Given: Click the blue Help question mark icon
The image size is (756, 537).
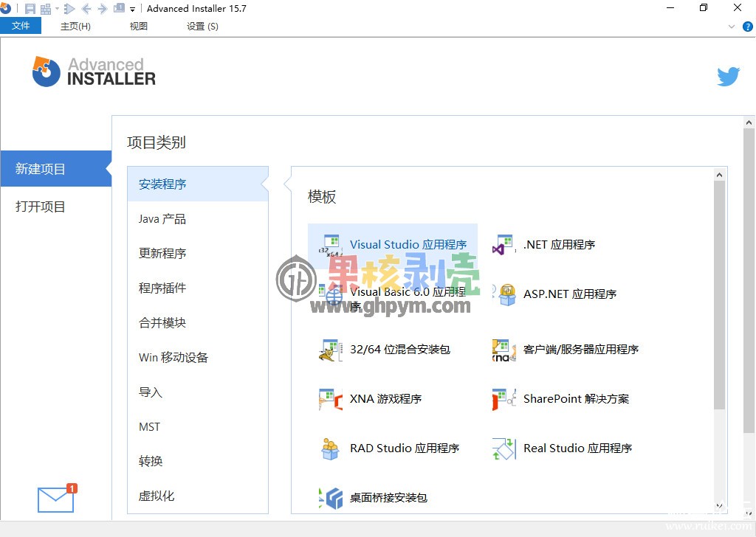Looking at the screenshot, I should (747, 27).
